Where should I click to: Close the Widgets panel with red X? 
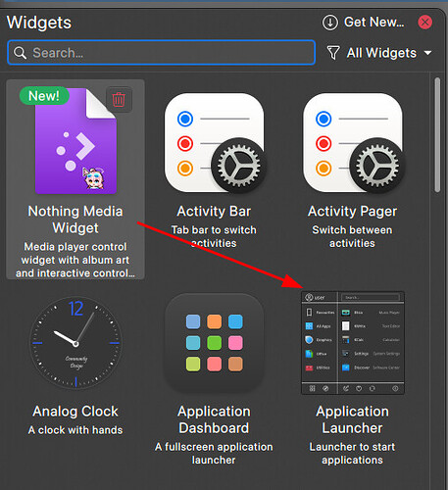click(x=425, y=23)
